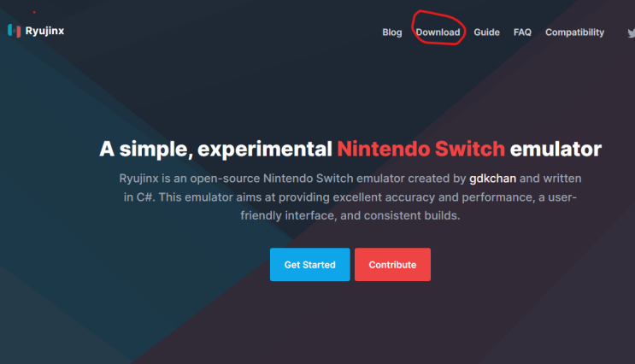Go to the Download page
Viewport: 635px width, 364px height.
438,32
